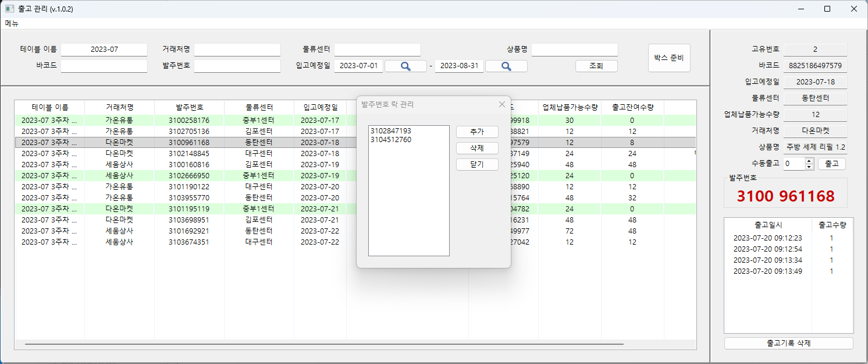Select log entry 2023-07-20 09:12:23
The height and width of the screenshot is (364, 868).
pyautogui.click(x=789, y=238)
